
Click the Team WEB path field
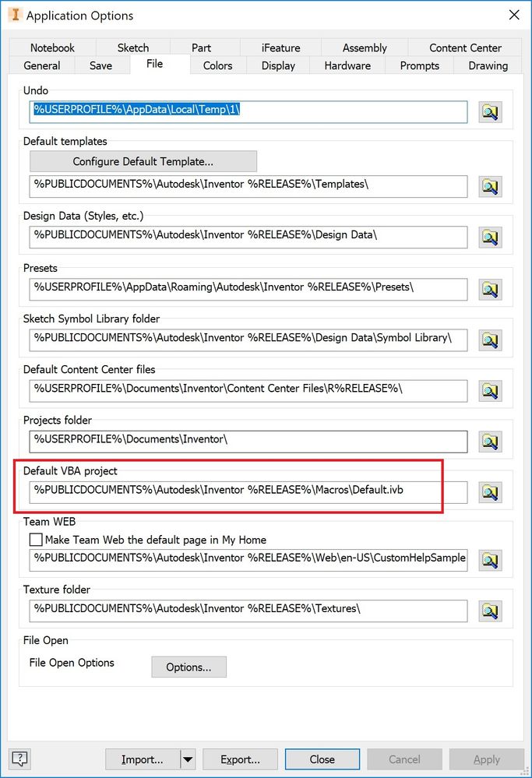point(248,560)
